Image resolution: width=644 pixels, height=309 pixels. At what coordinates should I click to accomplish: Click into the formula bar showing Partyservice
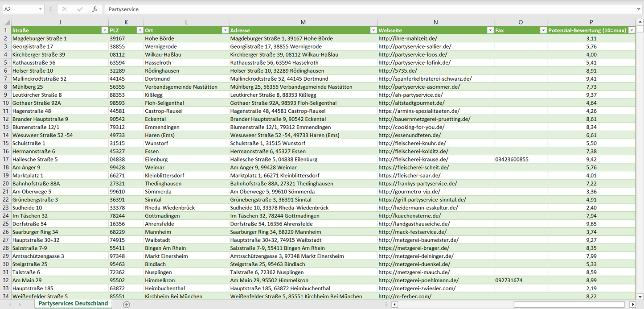pyautogui.click(x=357, y=9)
